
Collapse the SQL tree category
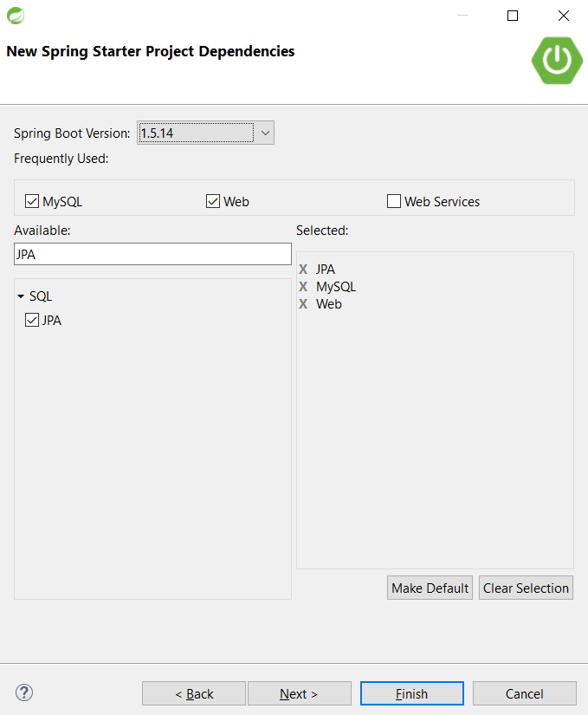(x=21, y=296)
